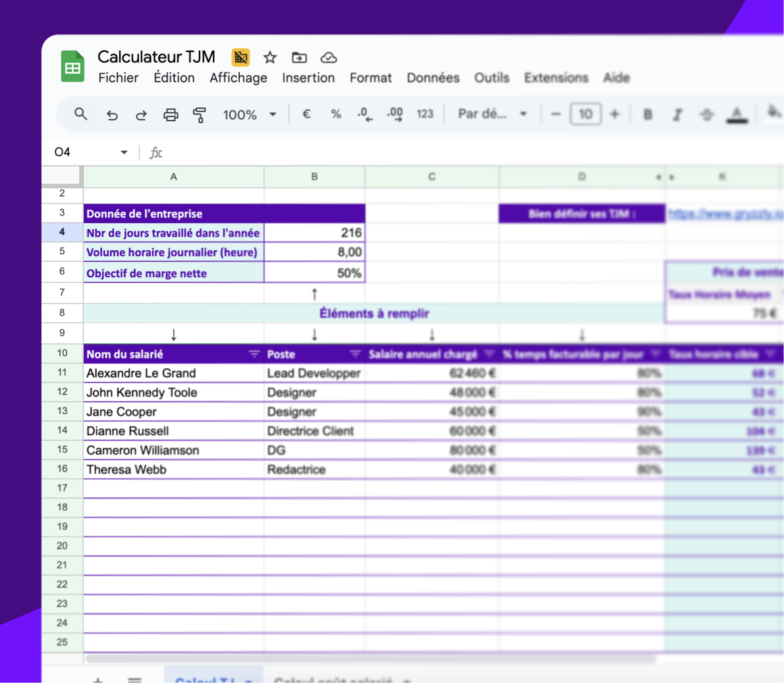784x683 pixels.
Task: Open the Insertion menu
Action: click(x=308, y=78)
